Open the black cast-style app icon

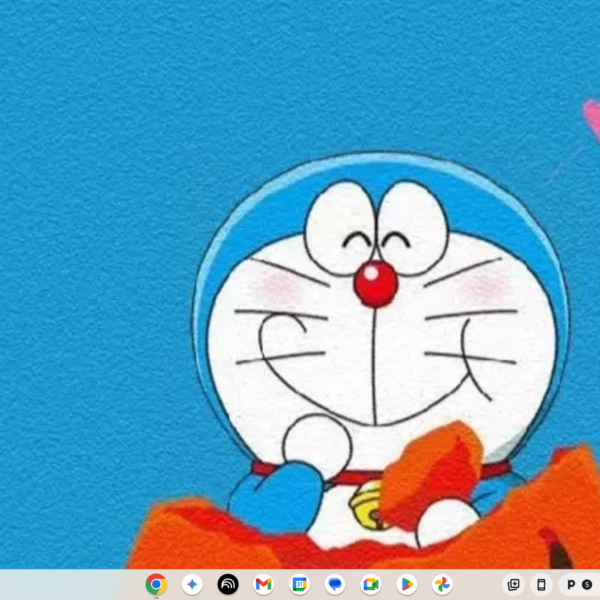(228, 584)
